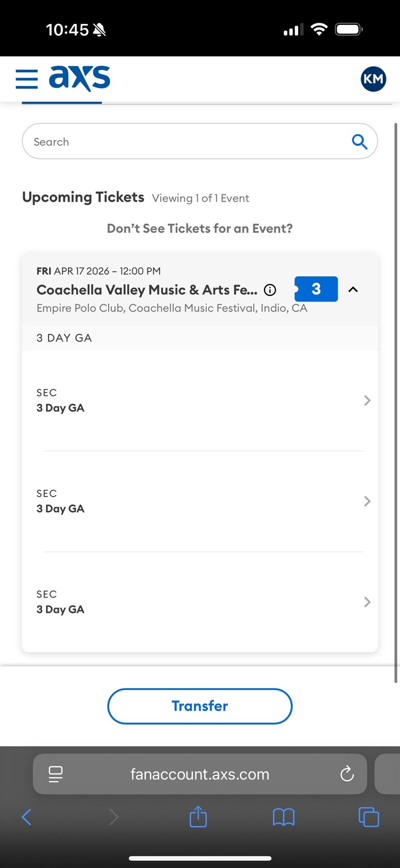Show event info for Coachella
This screenshot has width=400, height=868.
click(x=270, y=290)
